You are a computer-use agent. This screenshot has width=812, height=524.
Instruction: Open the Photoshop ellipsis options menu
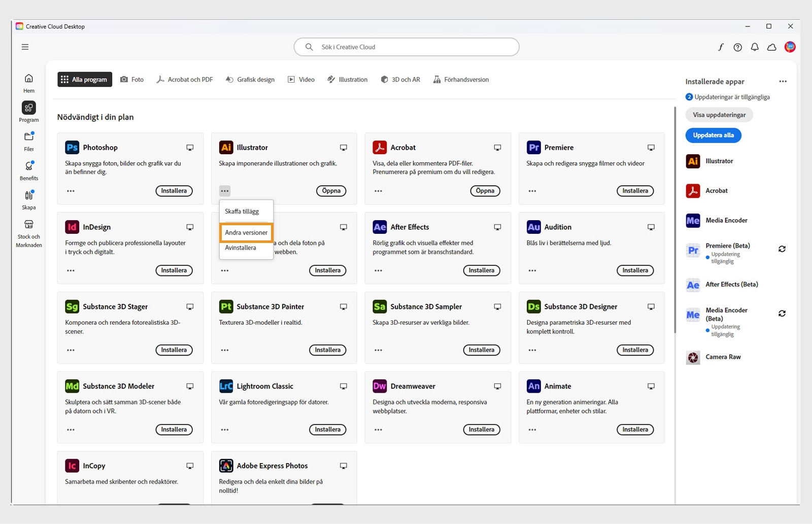[x=71, y=191]
